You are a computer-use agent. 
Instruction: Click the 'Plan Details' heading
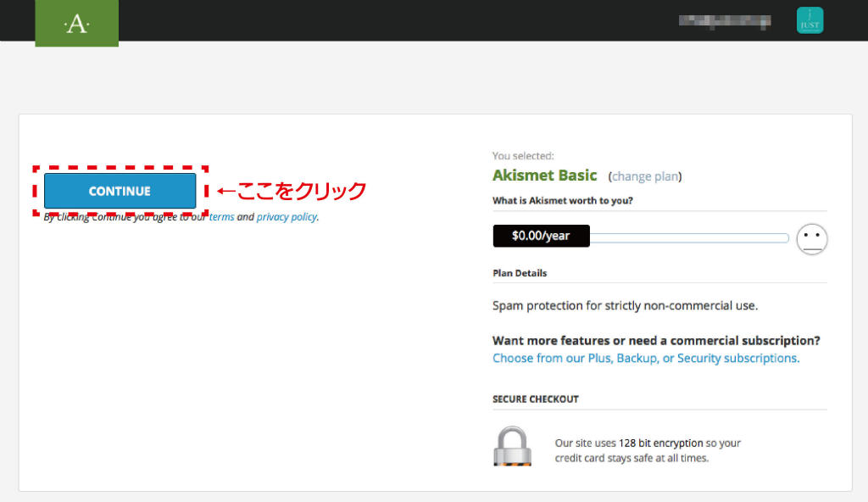(x=520, y=273)
